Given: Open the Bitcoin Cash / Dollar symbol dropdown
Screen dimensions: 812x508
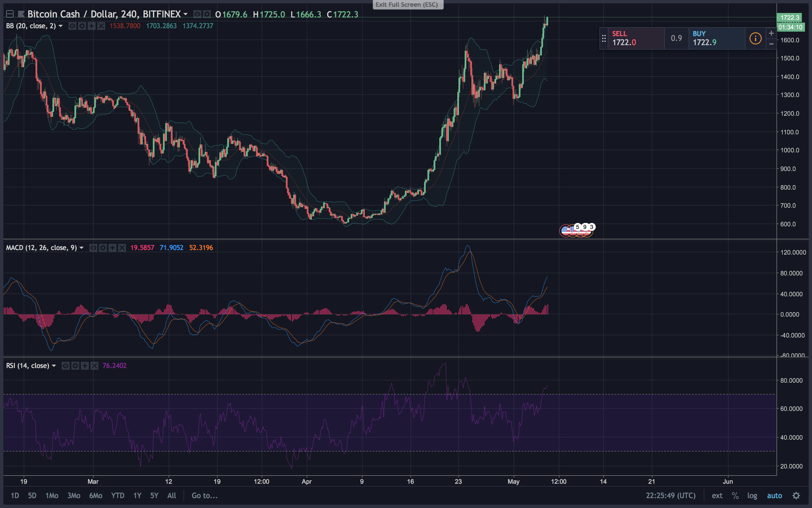Looking at the screenshot, I should pyautogui.click(x=185, y=14).
